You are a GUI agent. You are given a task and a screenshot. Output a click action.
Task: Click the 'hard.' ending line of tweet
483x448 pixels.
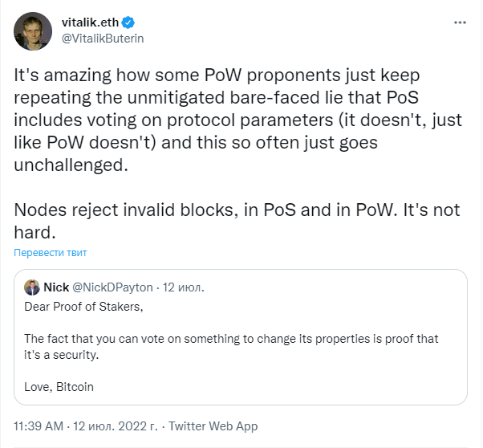(34, 233)
